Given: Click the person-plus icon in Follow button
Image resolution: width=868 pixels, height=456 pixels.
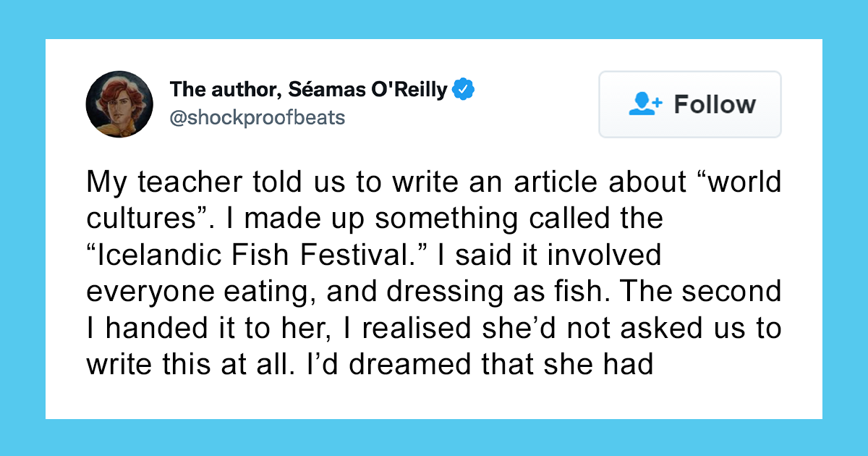Looking at the screenshot, I should pos(645,104).
